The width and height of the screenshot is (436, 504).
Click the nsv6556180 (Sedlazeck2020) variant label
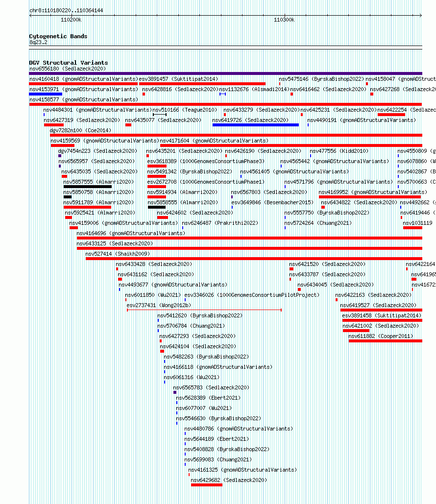68,69
